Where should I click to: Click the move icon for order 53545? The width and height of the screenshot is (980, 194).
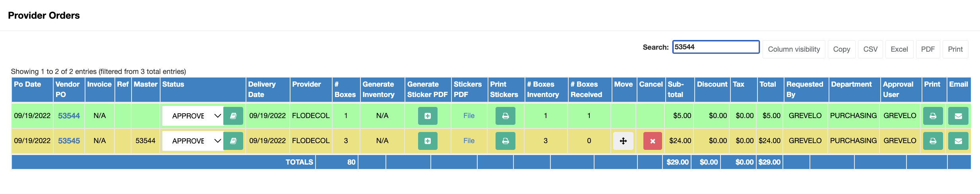pyautogui.click(x=623, y=141)
